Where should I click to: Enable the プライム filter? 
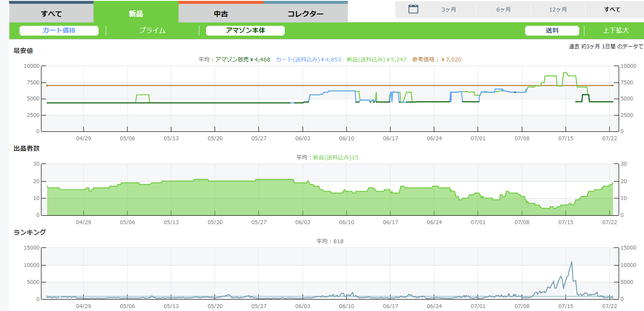coord(152,31)
